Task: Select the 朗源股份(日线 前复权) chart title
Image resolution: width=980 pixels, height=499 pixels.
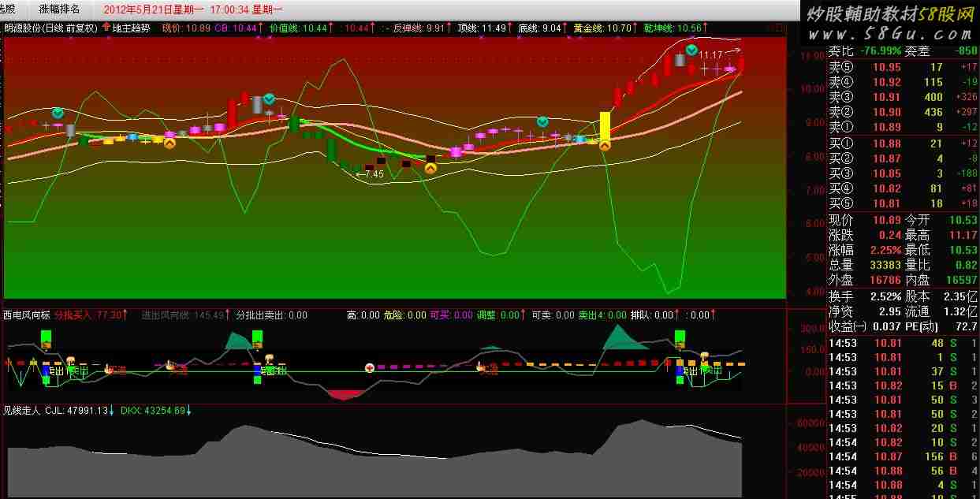Action: click(51, 28)
